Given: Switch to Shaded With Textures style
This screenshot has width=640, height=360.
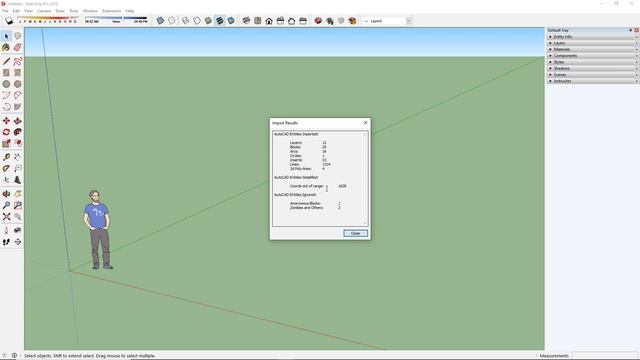Looking at the screenshot, I should pyautogui.click(x=220, y=21).
